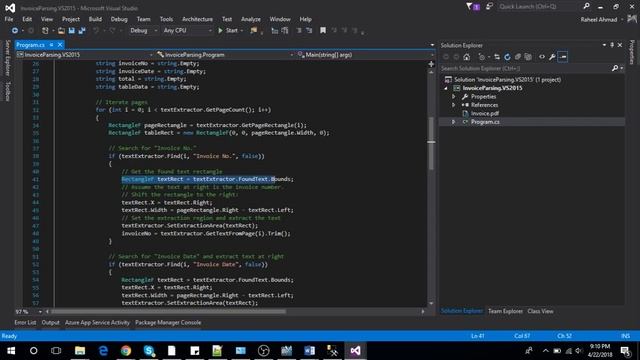Viewport: 640px width, 360px height.
Task: Open the Analyze menu
Action: tap(251, 19)
